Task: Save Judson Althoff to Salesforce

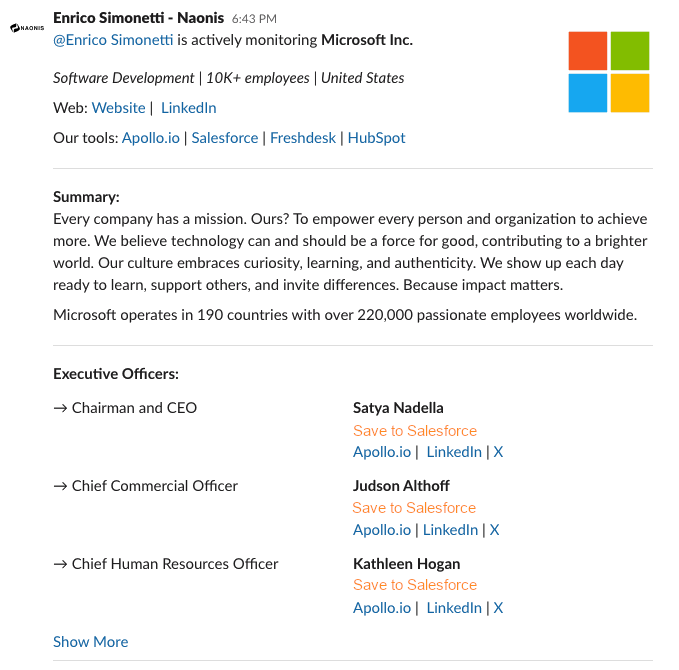Action: coord(414,508)
